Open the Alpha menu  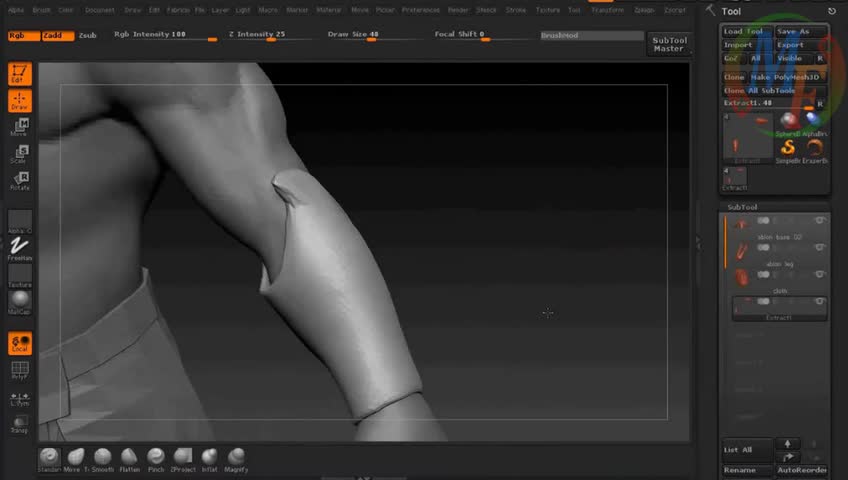(x=16, y=10)
